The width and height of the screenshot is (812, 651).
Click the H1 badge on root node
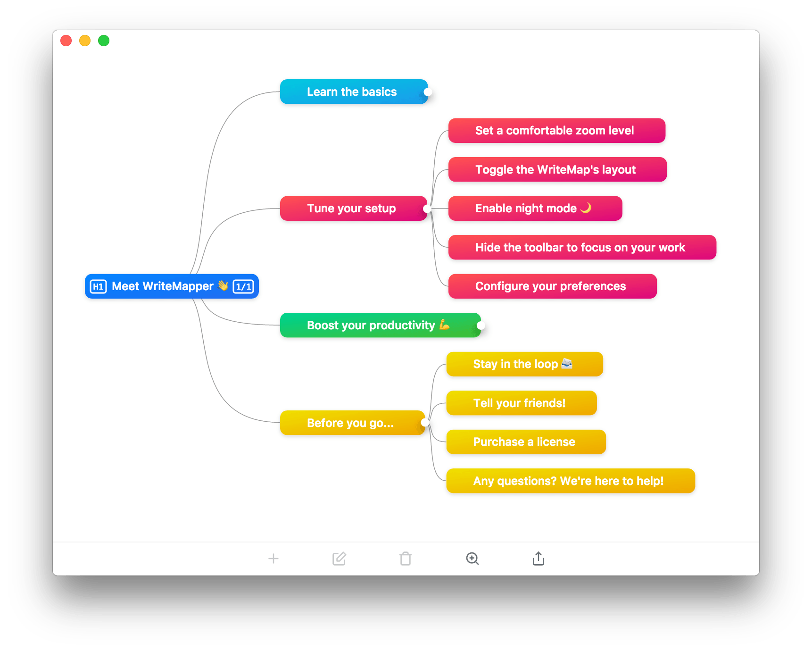pos(98,286)
